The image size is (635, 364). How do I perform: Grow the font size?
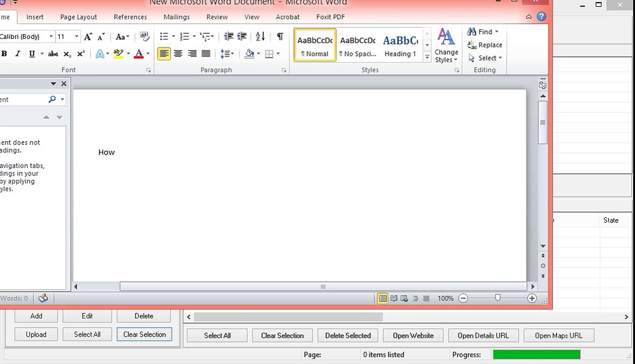[88, 36]
